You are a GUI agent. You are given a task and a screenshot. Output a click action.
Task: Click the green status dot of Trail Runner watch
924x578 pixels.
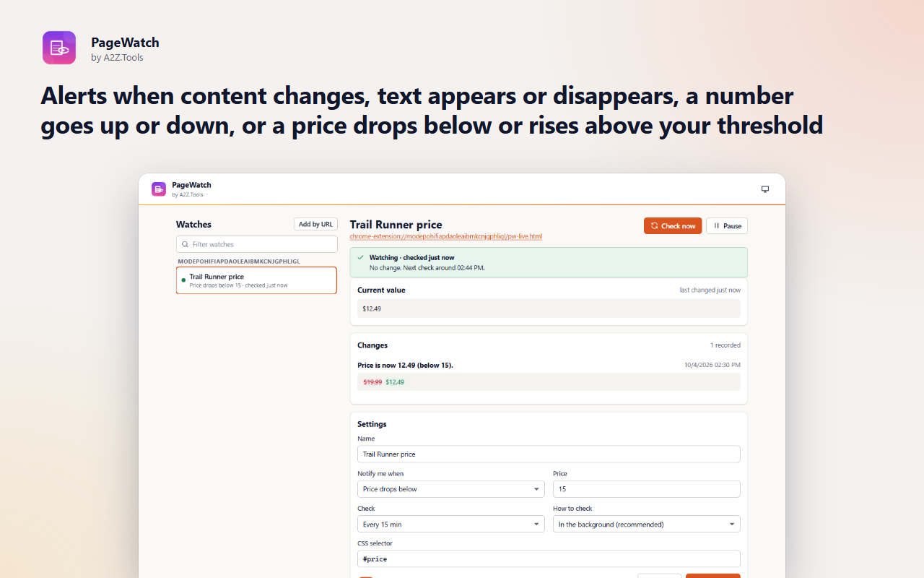click(183, 280)
